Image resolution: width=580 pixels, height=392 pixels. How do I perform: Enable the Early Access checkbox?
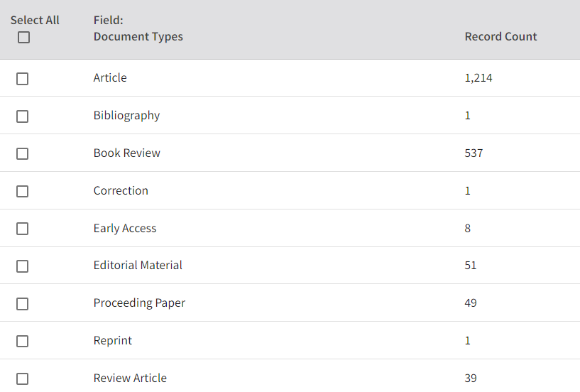point(22,229)
